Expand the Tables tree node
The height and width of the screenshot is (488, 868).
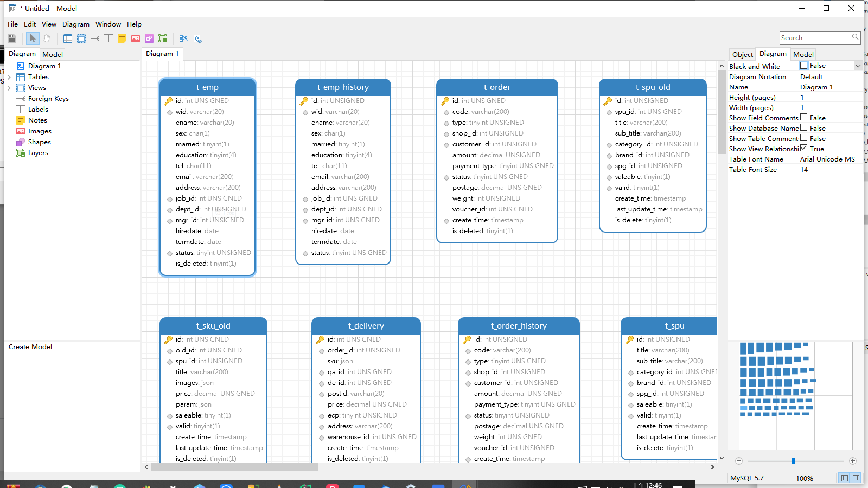tap(9, 77)
